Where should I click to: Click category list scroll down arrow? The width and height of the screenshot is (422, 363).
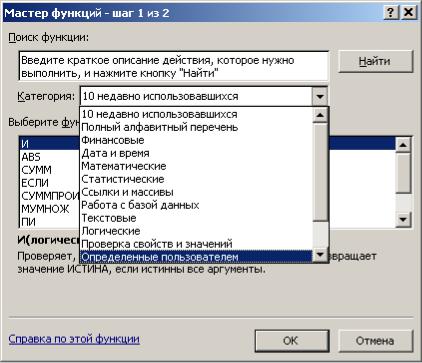[x=320, y=255]
